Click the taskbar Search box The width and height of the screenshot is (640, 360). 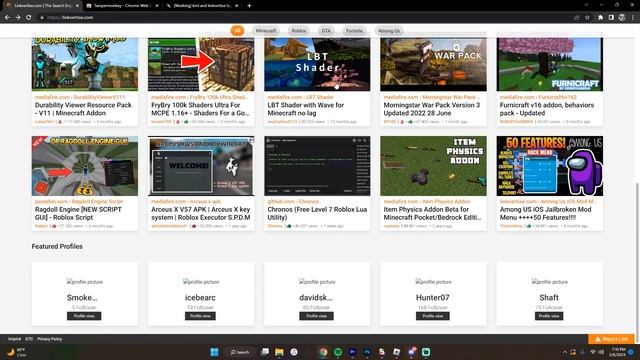click(x=240, y=352)
